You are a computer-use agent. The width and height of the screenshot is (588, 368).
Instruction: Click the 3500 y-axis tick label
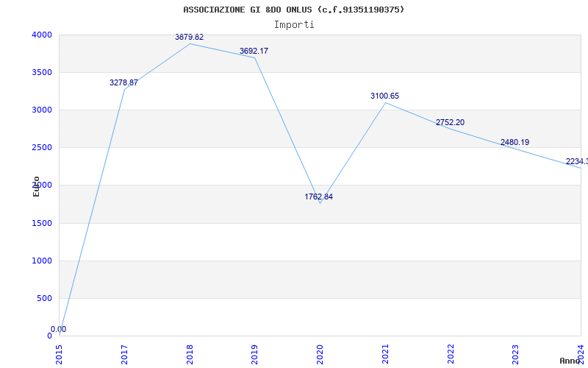pyautogui.click(x=42, y=72)
